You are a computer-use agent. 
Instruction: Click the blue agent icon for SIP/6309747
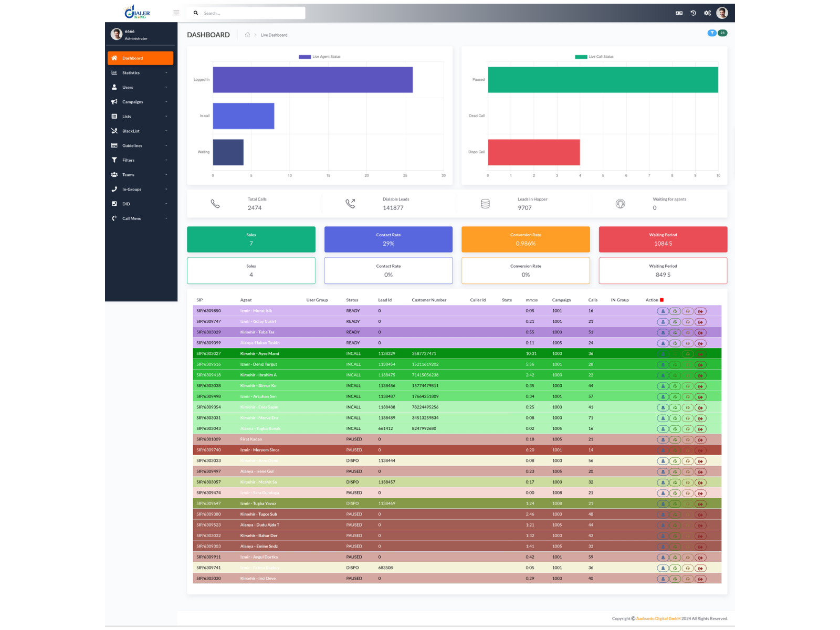click(x=663, y=321)
